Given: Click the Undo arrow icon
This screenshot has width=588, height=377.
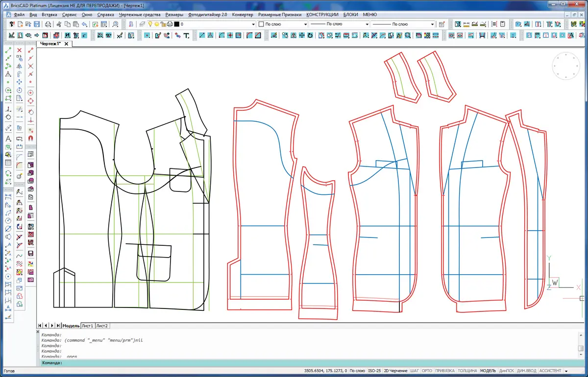Looking at the screenshot, I should coord(85,24).
